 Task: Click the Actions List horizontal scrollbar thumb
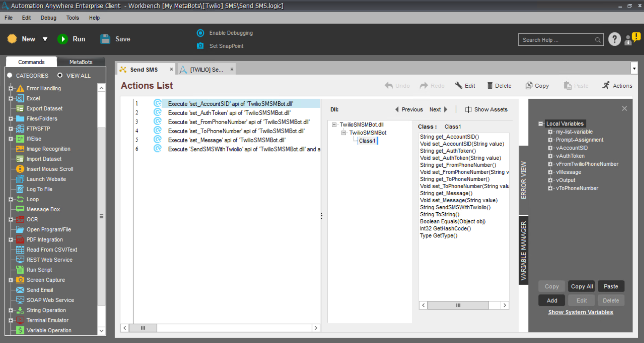(x=143, y=328)
